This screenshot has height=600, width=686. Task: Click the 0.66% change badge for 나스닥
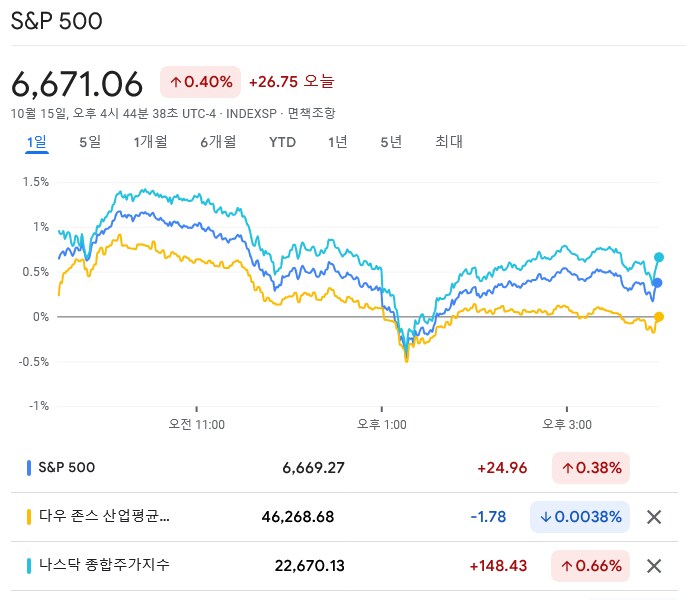click(x=591, y=566)
